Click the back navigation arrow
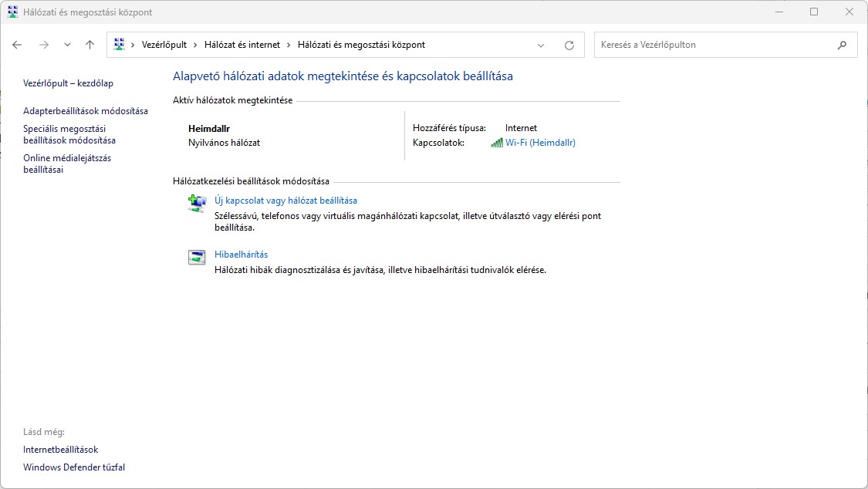Viewport: 868px width, 489px height. click(17, 45)
